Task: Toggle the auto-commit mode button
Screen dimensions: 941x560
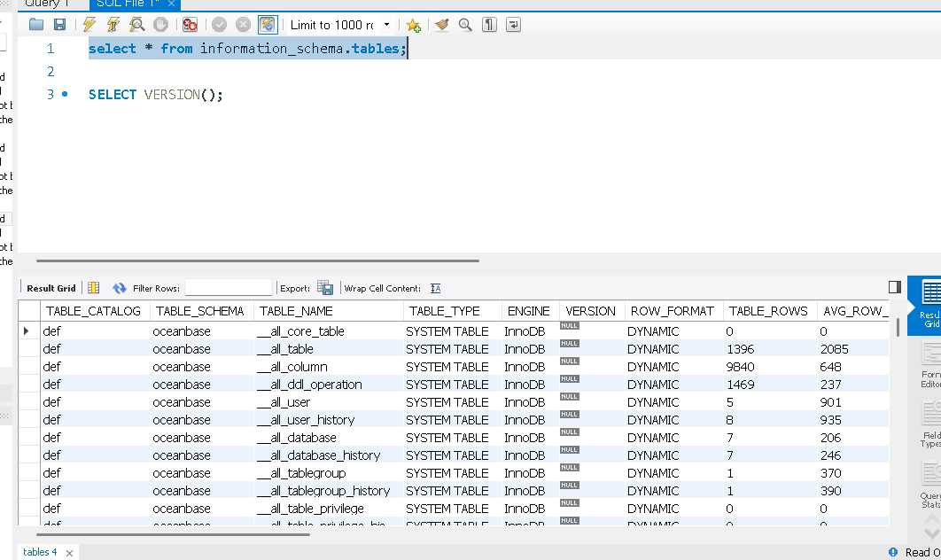Action: [x=267, y=25]
